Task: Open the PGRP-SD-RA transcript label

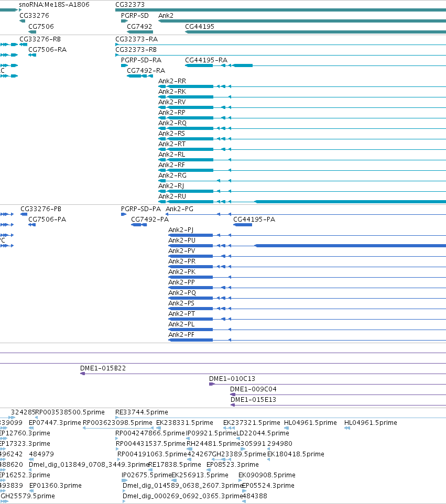Action: point(141,60)
